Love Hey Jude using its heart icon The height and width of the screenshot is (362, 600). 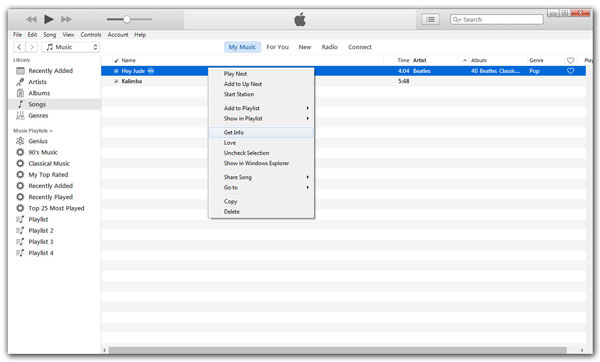pyautogui.click(x=570, y=71)
